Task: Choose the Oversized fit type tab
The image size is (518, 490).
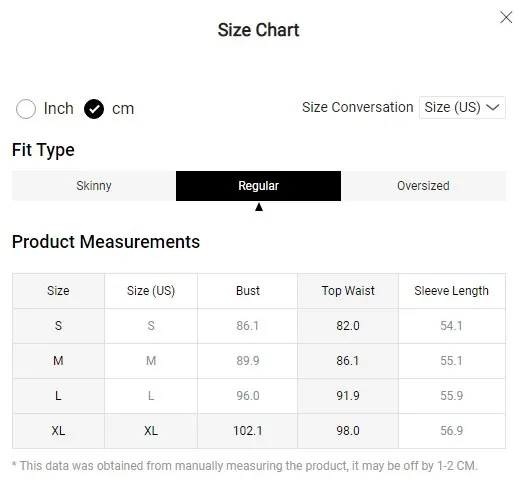Action: click(423, 186)
